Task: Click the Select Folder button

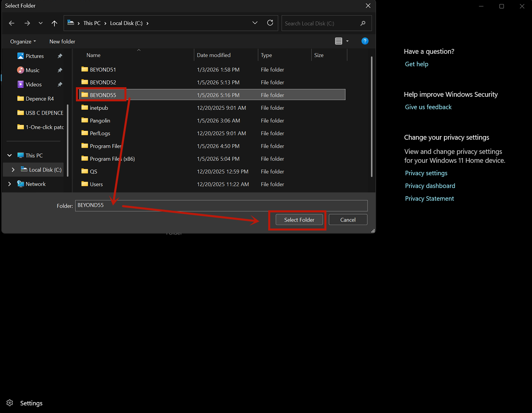Action: pyautogui.click(x=299, y=220)
